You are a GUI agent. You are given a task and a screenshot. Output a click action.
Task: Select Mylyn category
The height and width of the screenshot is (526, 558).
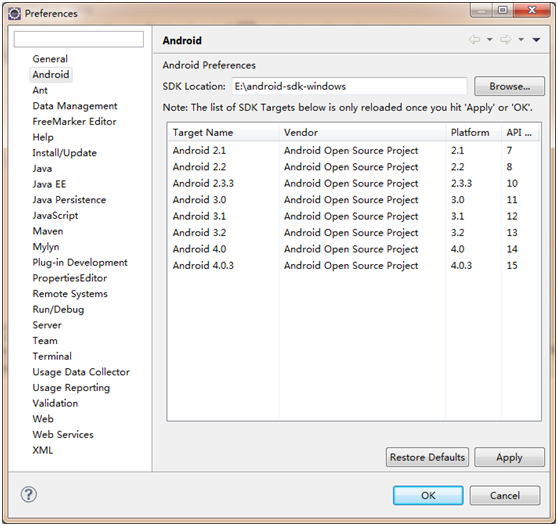pyautogui.click(x=46, y=247)
